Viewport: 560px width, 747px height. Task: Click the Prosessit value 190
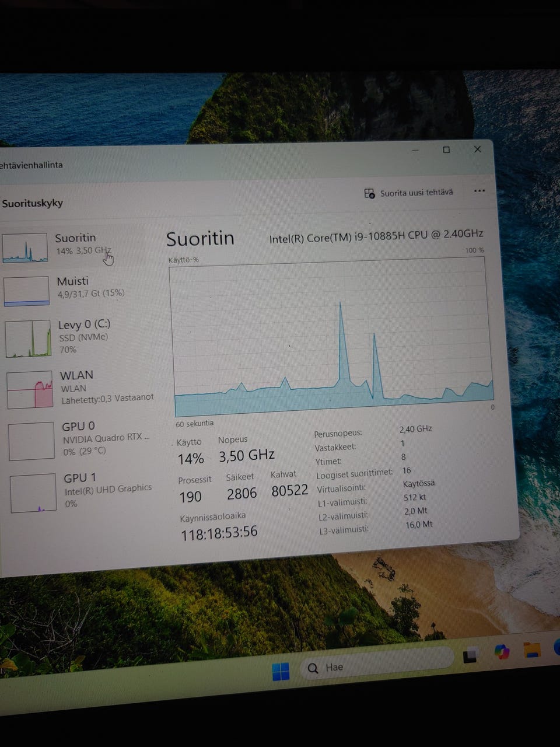pyautogui.click(x=190, y=497)
